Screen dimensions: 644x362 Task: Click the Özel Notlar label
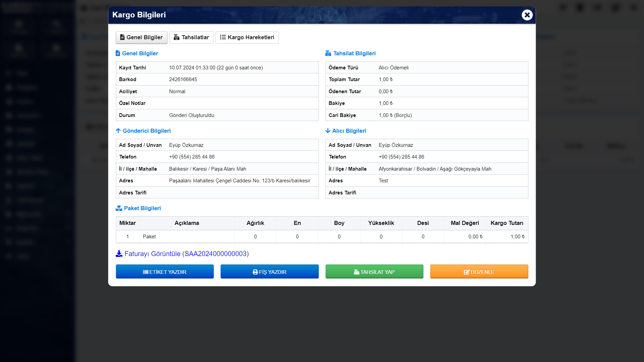[132, 103]
